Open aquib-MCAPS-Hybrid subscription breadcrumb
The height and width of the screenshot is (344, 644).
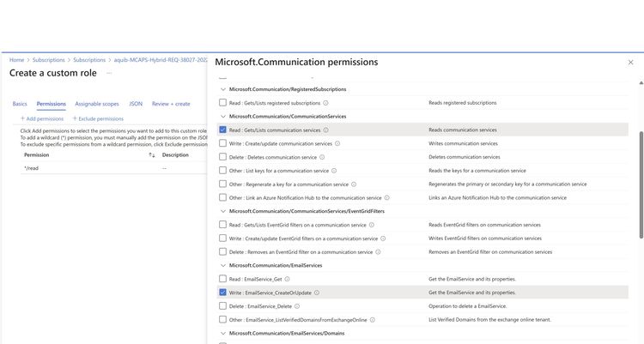pos(161,60)
